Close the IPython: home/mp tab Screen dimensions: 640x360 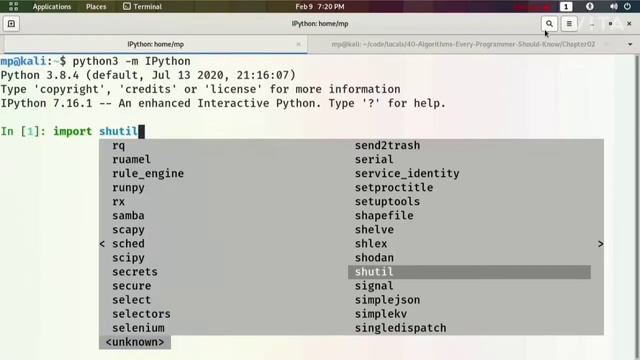[x=298, y=44]
